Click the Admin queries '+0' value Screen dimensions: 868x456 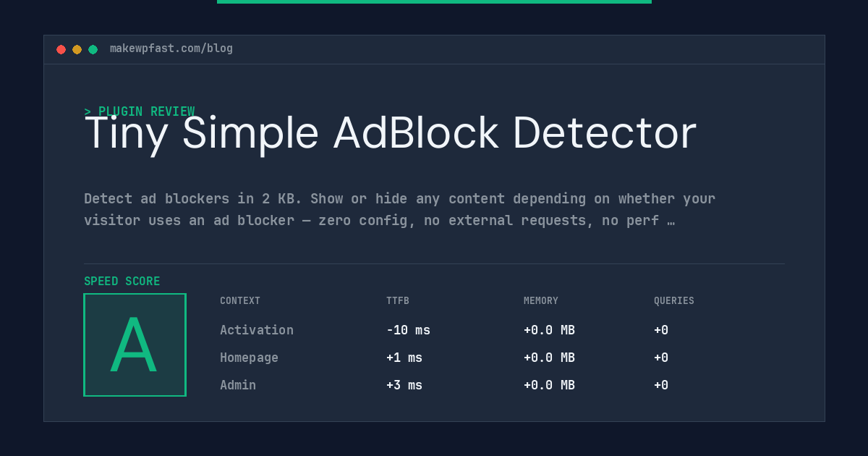pyautogui.click(x=661, y=385)
